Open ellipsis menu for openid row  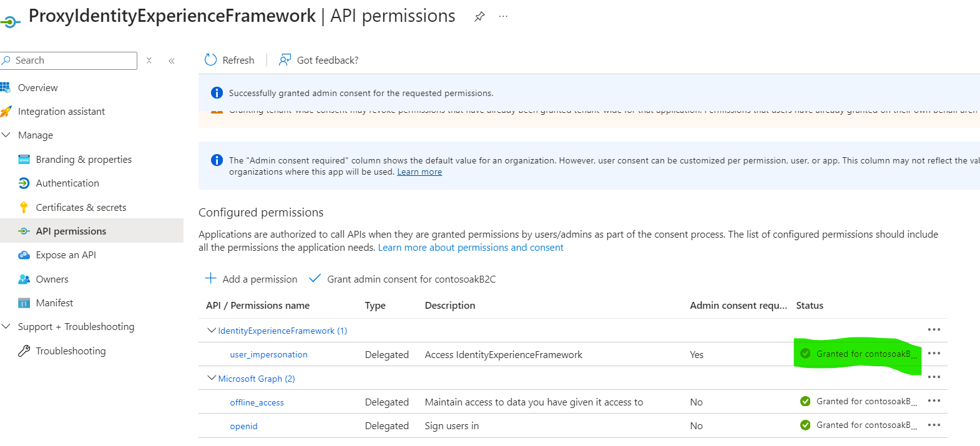[x=934, y=425]
